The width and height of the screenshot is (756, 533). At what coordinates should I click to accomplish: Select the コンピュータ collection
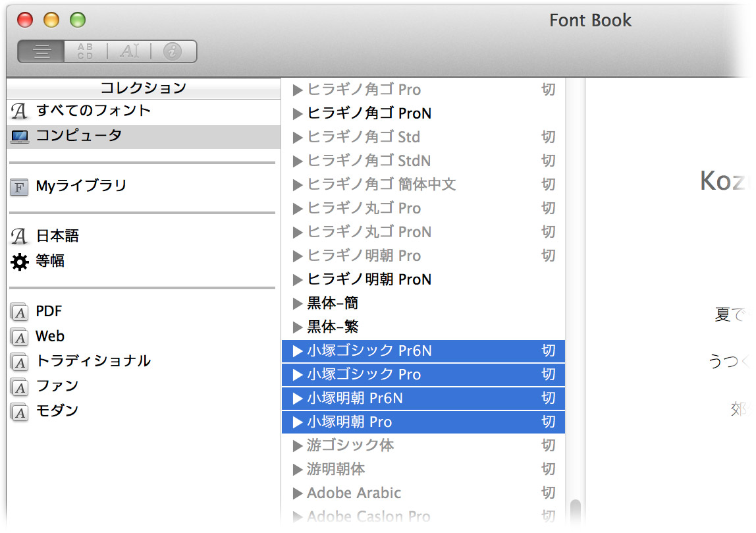(144, 136)
